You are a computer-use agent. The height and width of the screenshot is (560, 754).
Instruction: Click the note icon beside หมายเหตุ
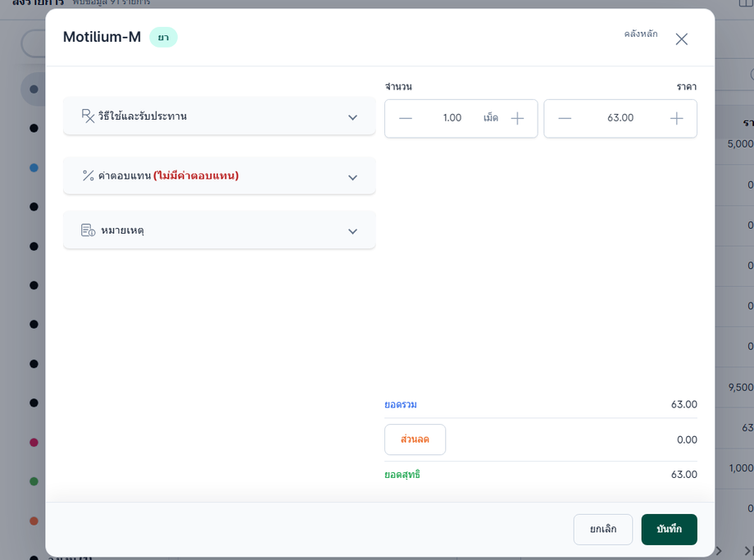pyautogui.click(x=88, y=230)
